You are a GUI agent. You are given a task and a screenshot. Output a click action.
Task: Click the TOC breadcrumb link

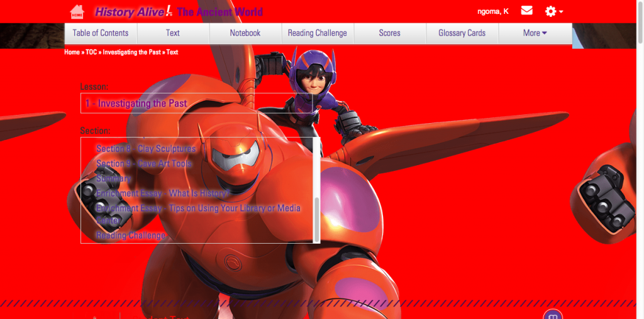(91, 53)
